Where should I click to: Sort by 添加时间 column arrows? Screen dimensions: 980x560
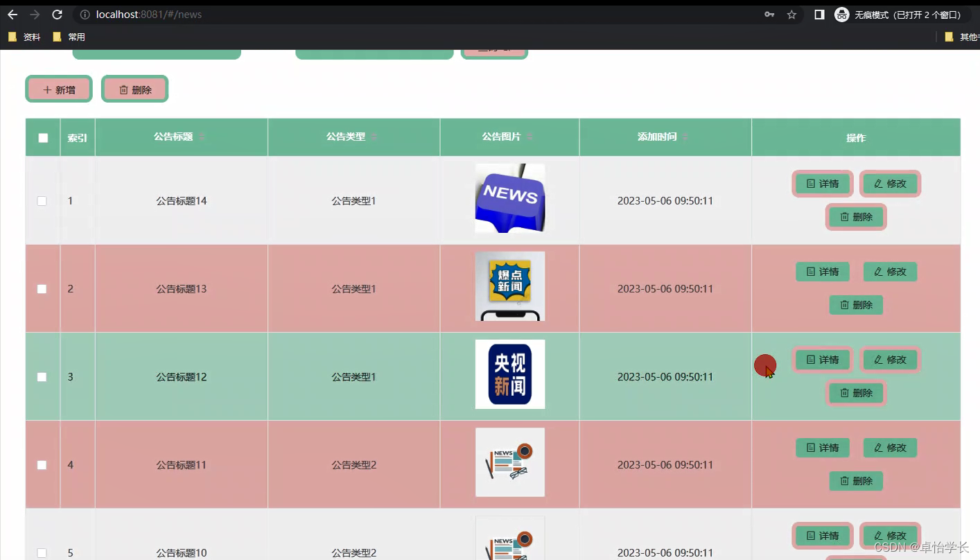pyautogui.click(x=685, y=137)
